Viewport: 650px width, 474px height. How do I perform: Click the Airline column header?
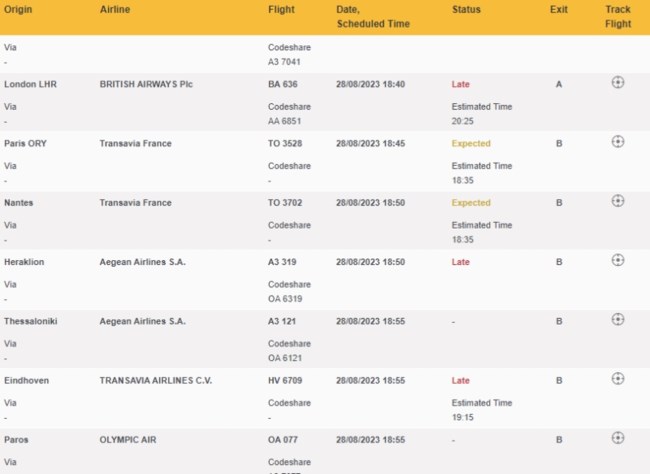coord(115,10)
